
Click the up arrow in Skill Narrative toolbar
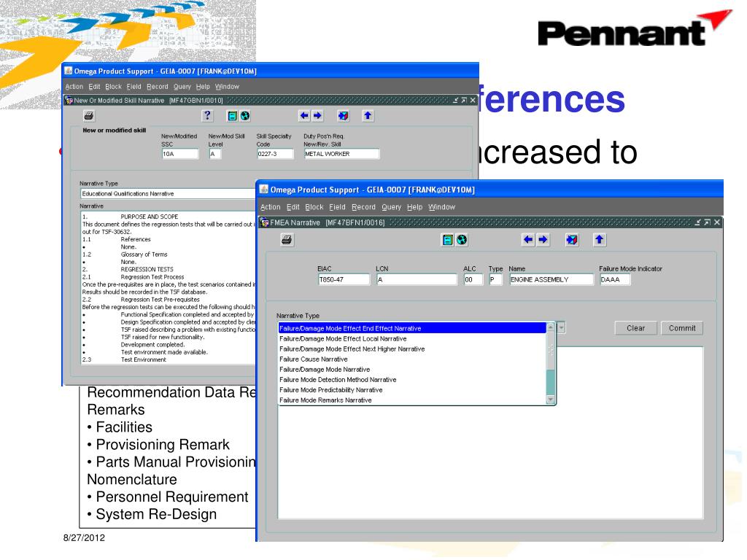pyautogui.click(x=368, y=116)
